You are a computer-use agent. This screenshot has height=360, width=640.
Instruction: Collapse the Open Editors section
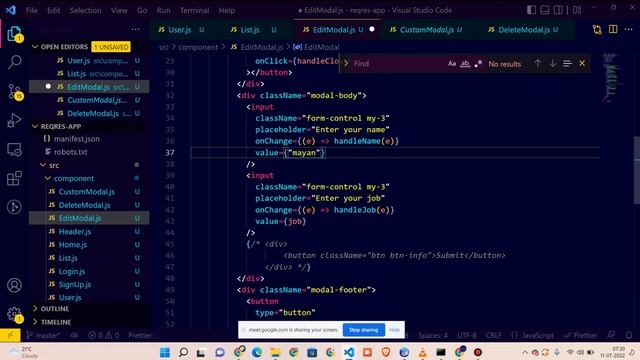(x=35, y=47)
